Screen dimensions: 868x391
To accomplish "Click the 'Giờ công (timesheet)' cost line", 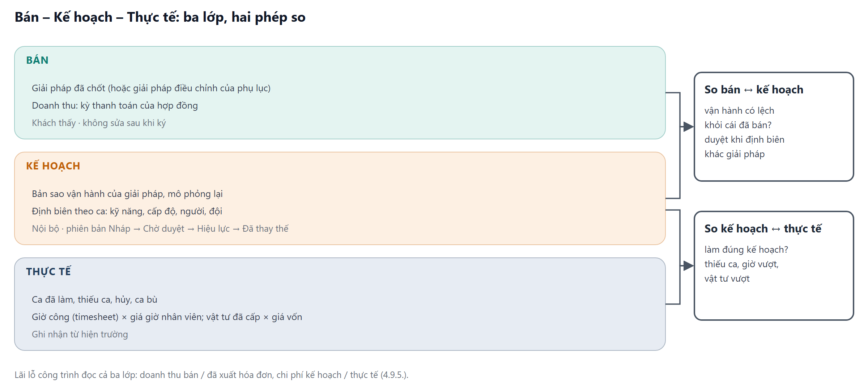I will (167, 317).
